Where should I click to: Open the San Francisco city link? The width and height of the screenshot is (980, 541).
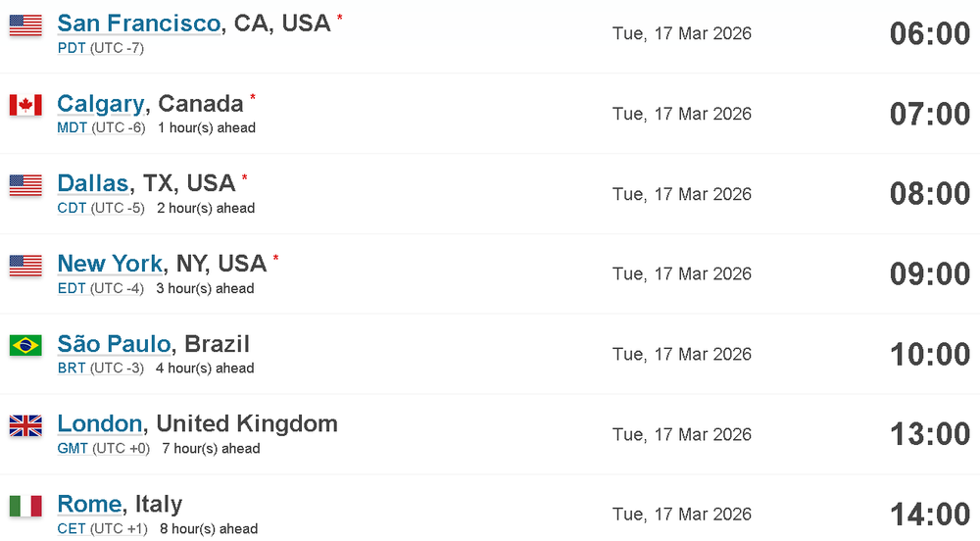(x=139, y=24)
